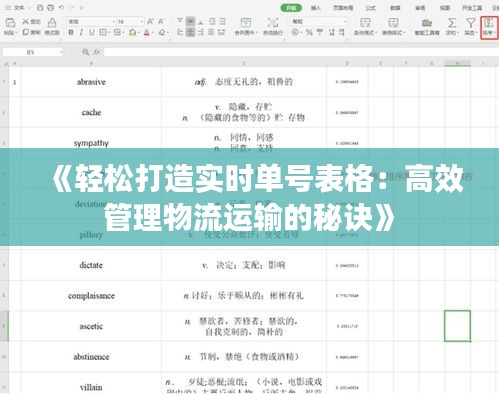Toggle the merge and center button
The width and height of the screenshot is (499, 394).
(246, 27)
